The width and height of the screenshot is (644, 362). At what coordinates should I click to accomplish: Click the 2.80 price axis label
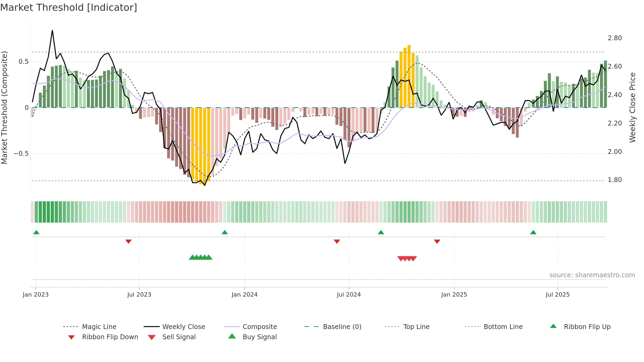pyautogui.click(x=615, y=38)
